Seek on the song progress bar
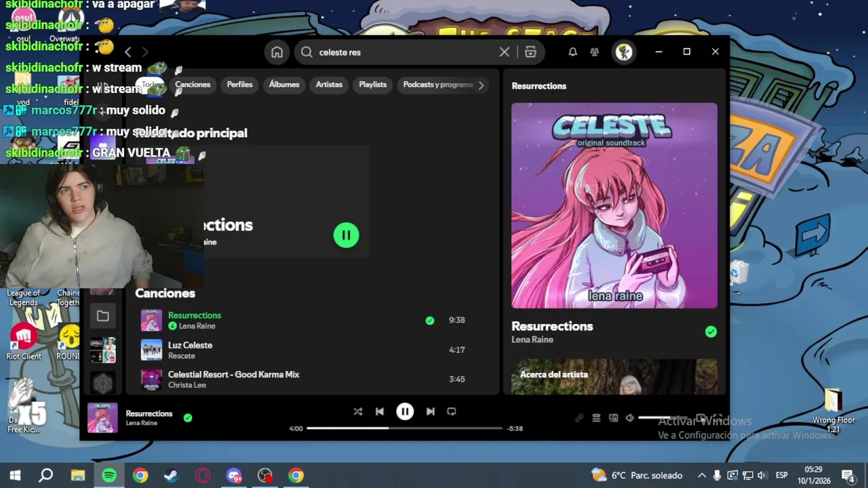The height and width of the screenshot is (488, 868). (404, 428)
